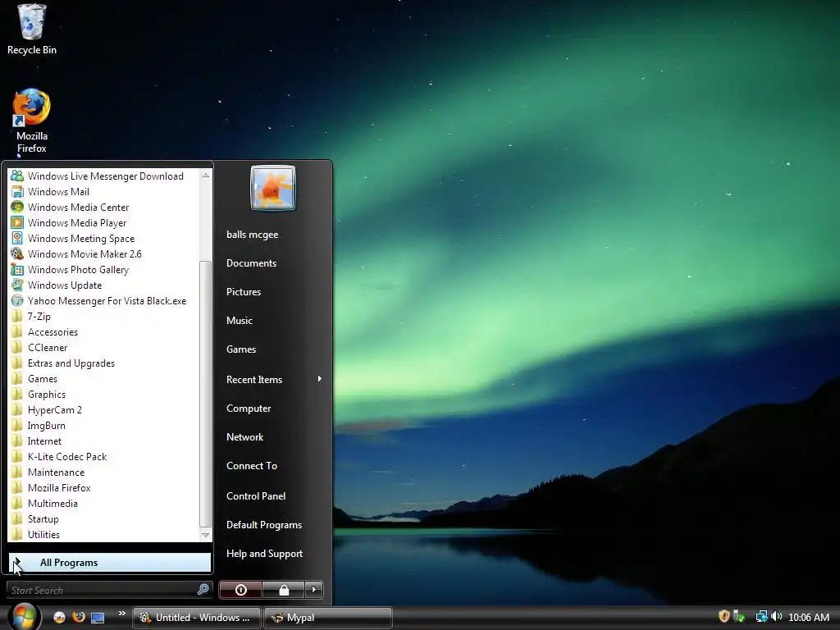Image resolution: width=840 pixels, height=630 pixels.
Task: Expand the Games folder in program list
Action: pos(34,378)
